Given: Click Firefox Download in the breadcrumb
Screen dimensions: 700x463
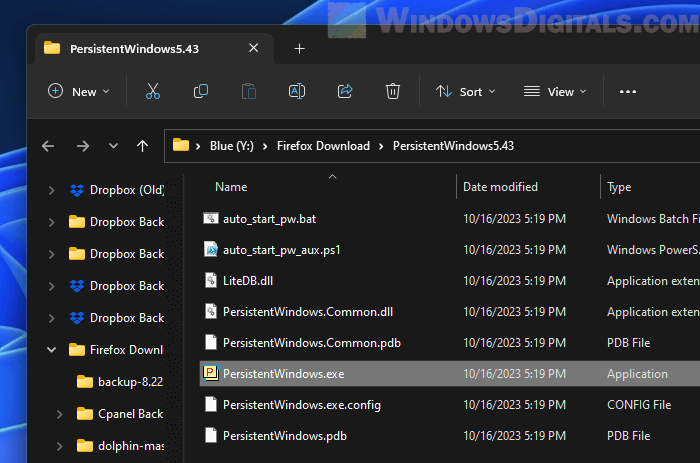Looking at the screenshot, I should (323, 146).
